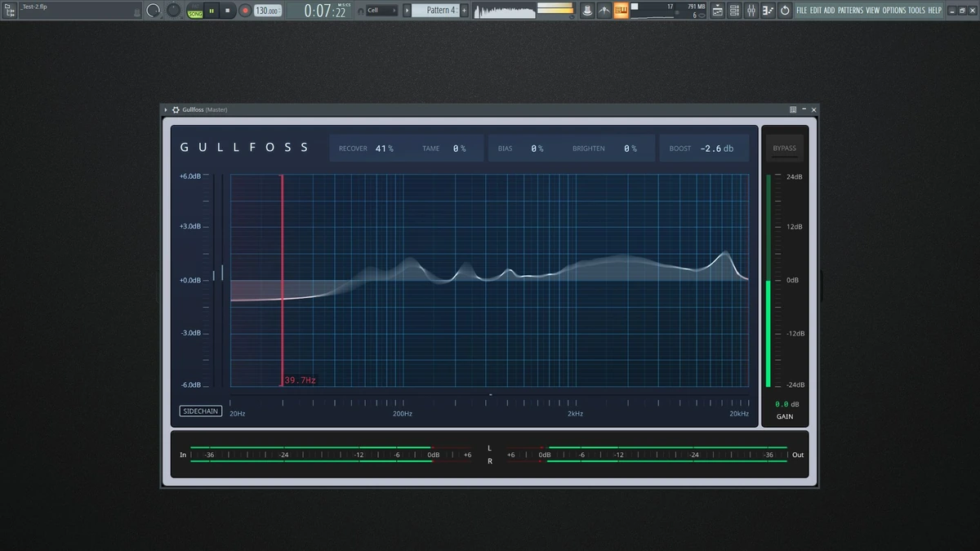Pause playback with the pause button
Image resolution: width=980 pixels, height=551 pixels.
click(x=212, y=11)
